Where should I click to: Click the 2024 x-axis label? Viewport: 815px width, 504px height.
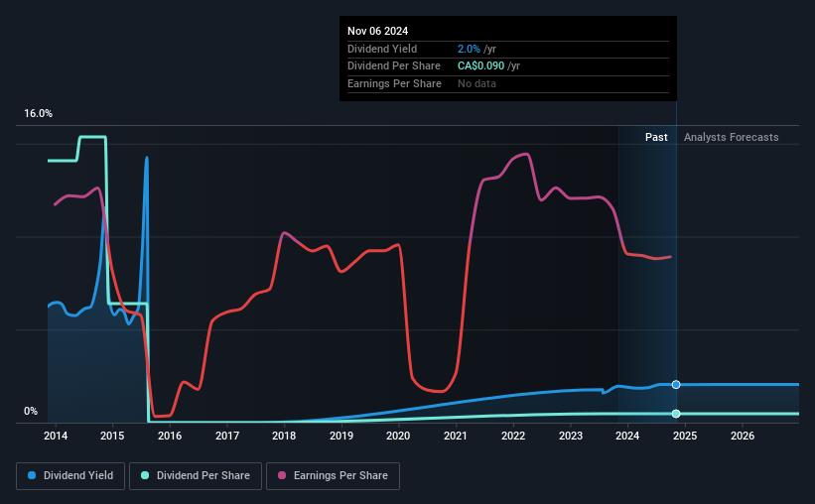coord(627,436)
